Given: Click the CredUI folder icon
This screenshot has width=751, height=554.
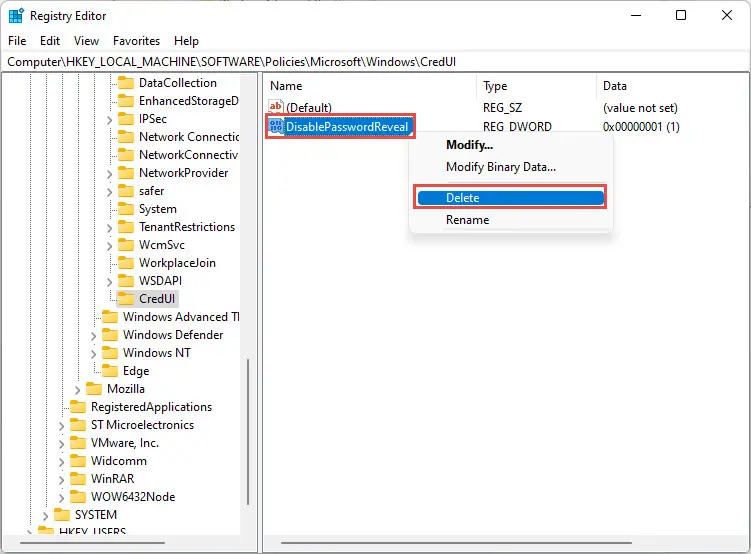Looking at the screenshot, I should pos(125,299).
